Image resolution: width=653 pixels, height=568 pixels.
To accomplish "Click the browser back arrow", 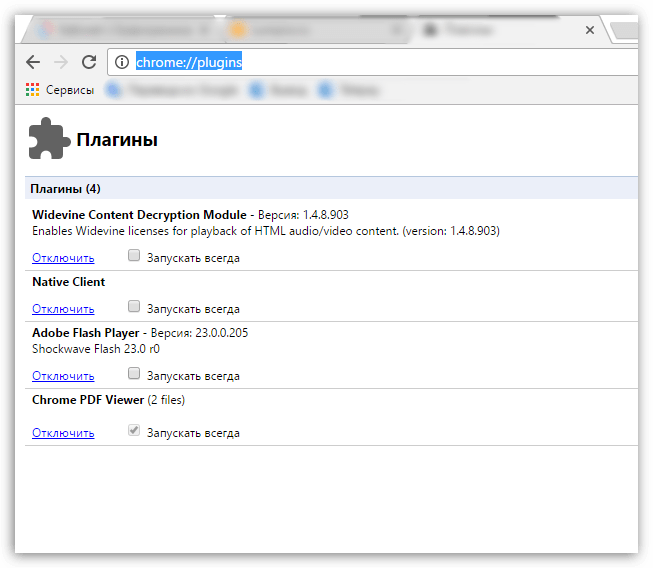I will point(33,62).
